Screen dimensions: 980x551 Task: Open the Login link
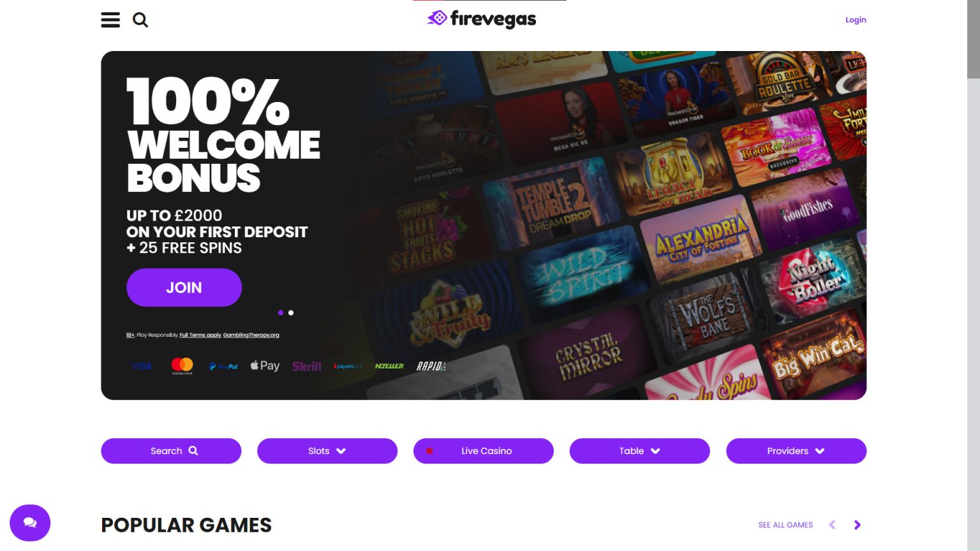[x=856, y=20]
